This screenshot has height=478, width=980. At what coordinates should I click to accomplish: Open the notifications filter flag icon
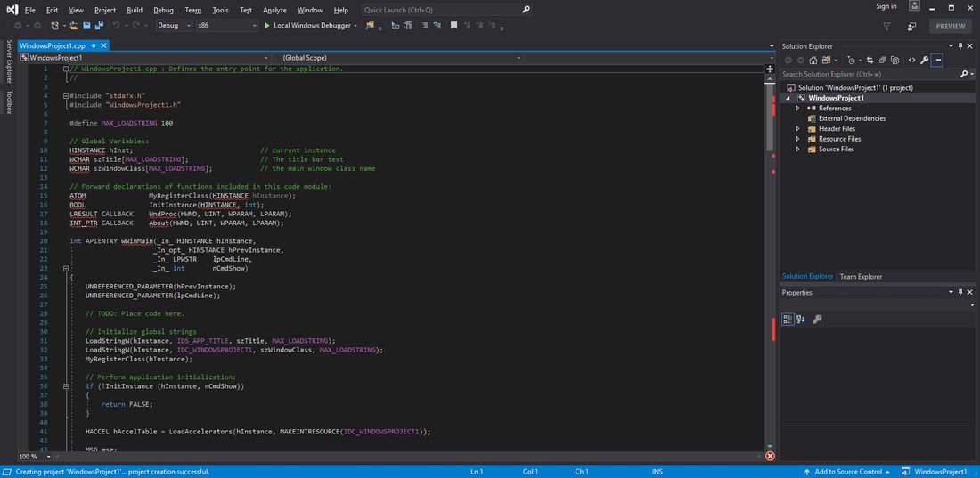(x=886, y=27)
